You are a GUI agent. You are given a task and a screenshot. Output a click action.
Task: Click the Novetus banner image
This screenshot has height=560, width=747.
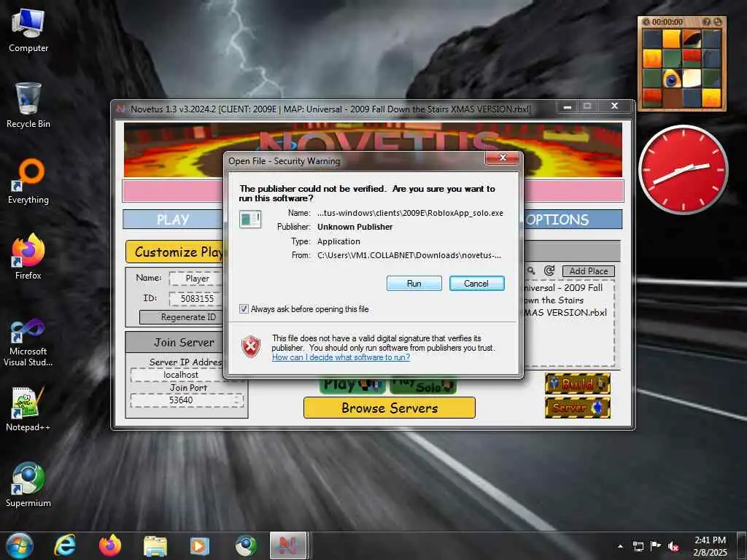coord(373,138)
